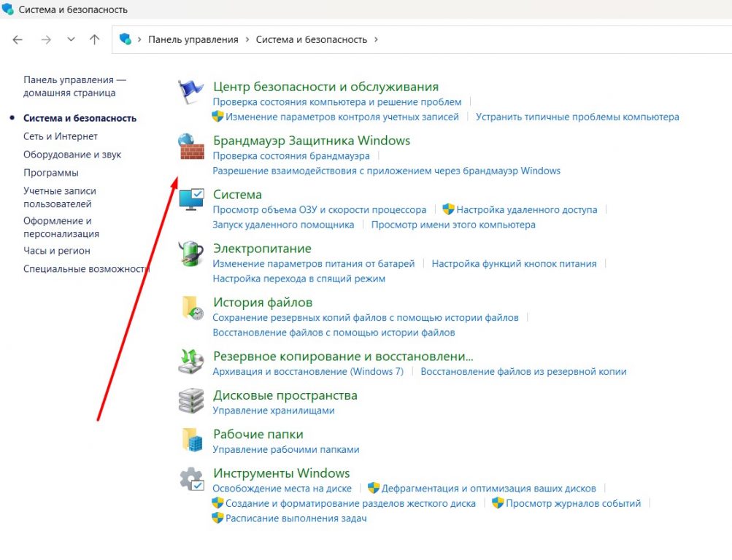Click the Дисковые пространства stacked drives icon

(x=191, y=400)
